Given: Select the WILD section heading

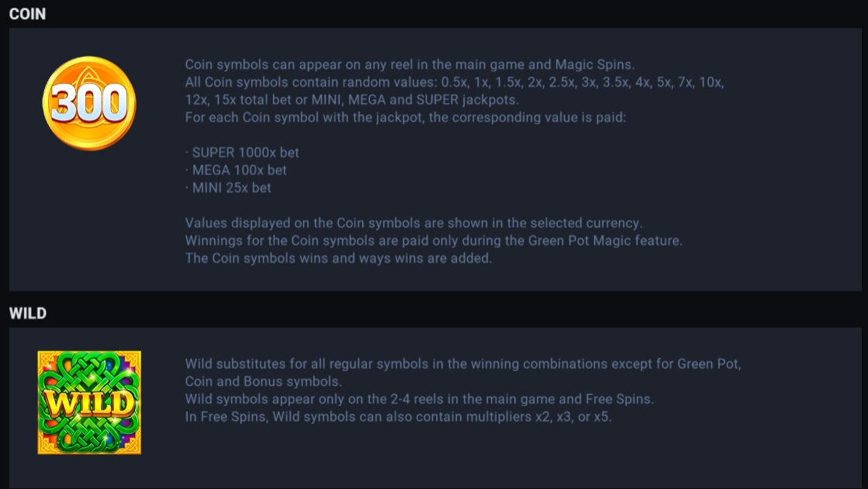Looking at the screenshot, I should (28, 313).
